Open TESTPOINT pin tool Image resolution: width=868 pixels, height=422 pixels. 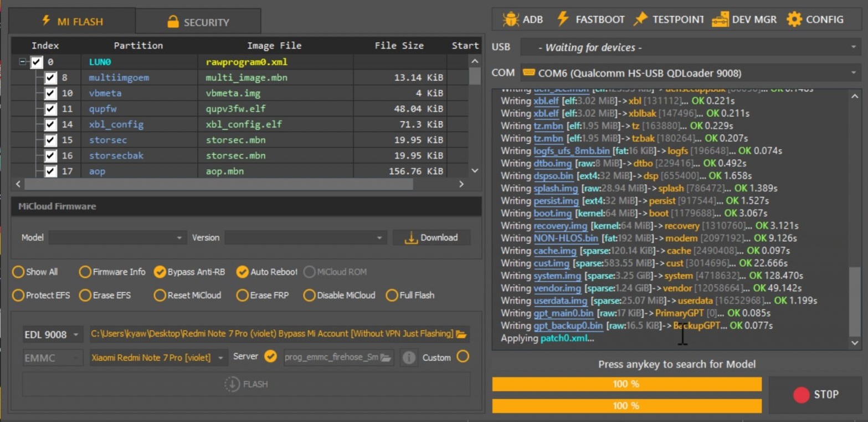coord(640,19)
